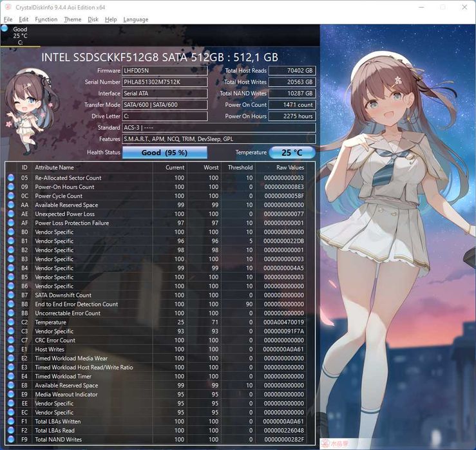
Task: Click the Serial Number field PHLA851302M7512K
Action: click(164, 82)
